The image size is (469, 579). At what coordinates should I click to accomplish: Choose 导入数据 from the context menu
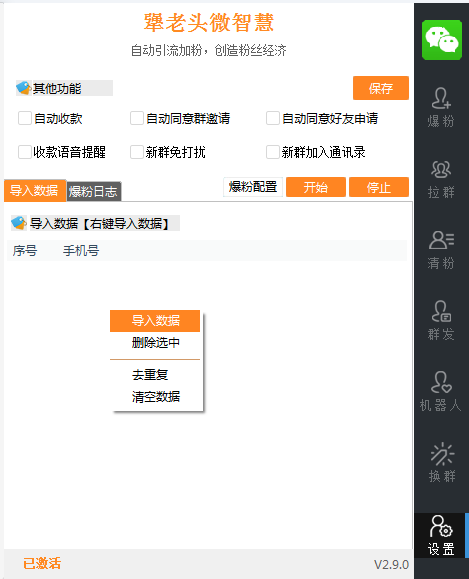pos(155,321)
